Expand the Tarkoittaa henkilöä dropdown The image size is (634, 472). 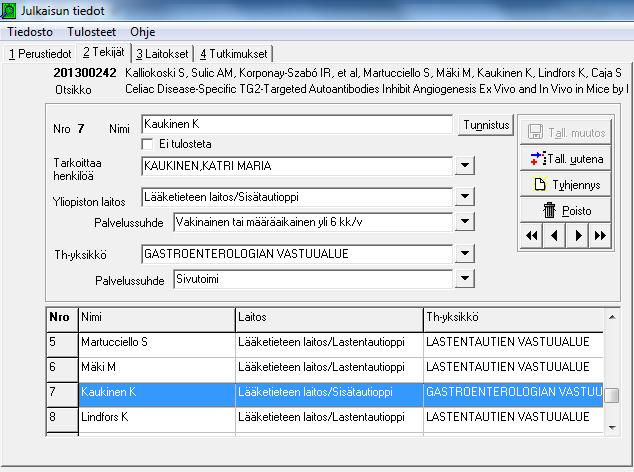(x=465, y=165)
